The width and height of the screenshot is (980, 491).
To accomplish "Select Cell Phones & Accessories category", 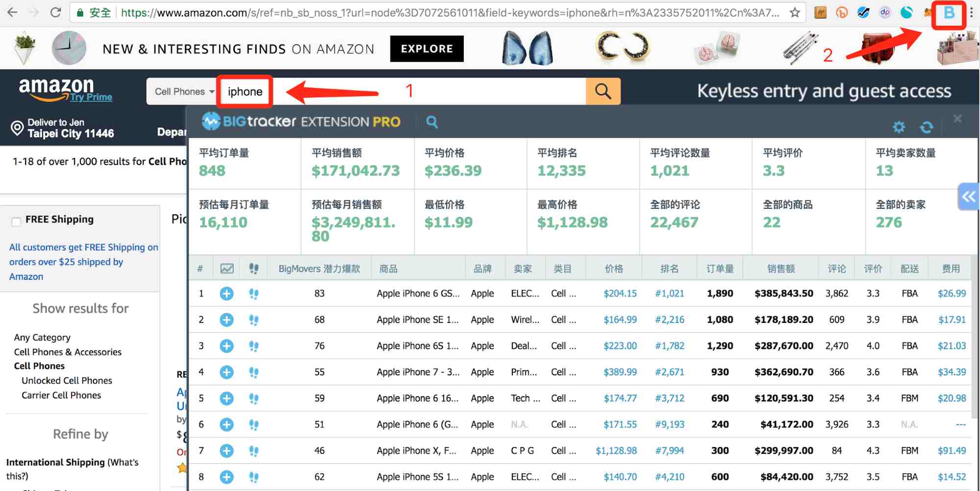I will click(x=68, y=352).
